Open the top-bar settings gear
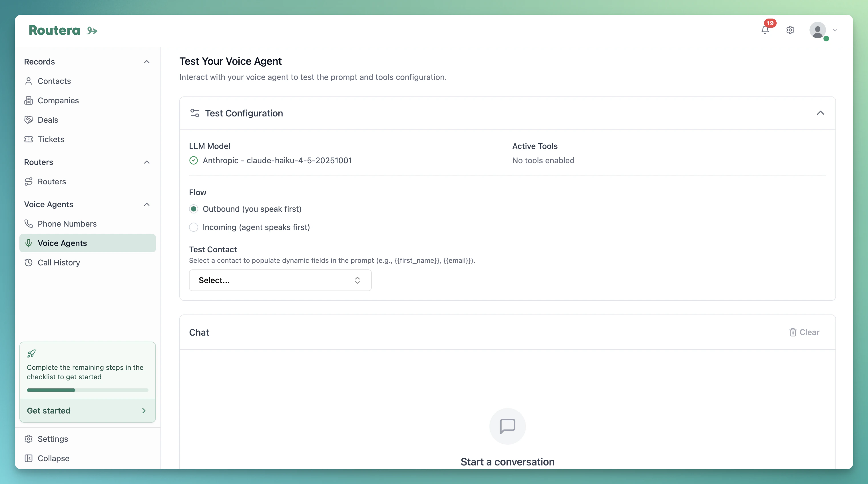Viewport: 868px width, 484px height. pyautogui.click(x=790, y=30)
